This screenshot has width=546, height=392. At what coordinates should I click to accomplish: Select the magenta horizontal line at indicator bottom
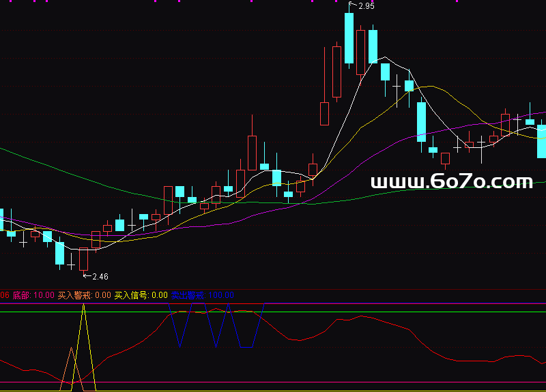273,382
